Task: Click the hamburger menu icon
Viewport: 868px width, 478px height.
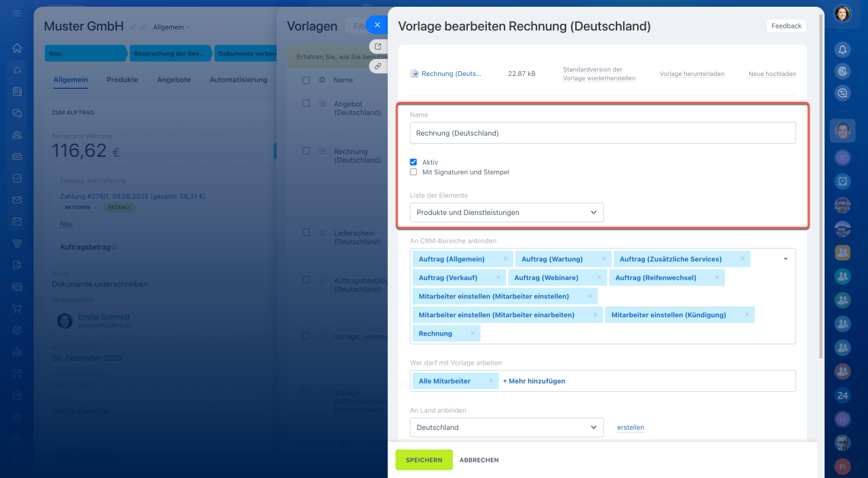Action: pyautogui.click(x=17, y=14)
